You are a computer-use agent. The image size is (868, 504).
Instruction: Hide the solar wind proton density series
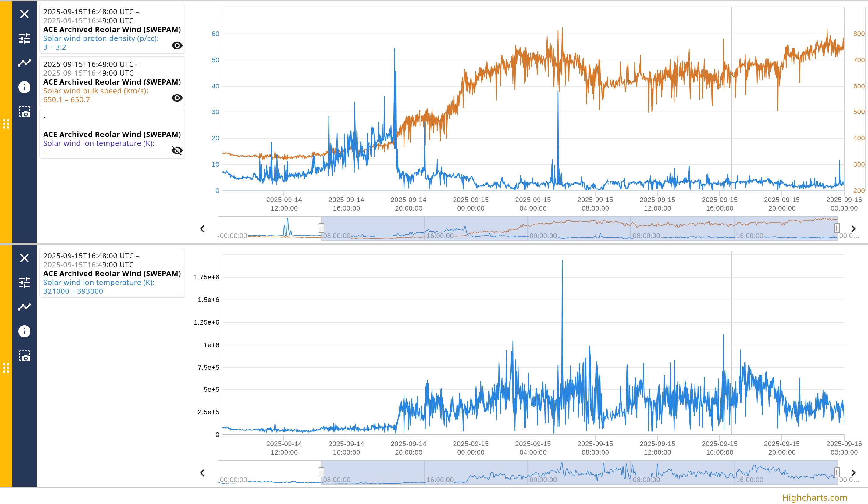click(177, 45)
